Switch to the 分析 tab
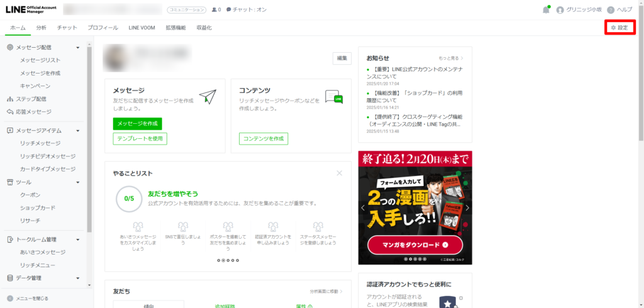The height and width of the screenshot is (308, 644). (41, 28)
